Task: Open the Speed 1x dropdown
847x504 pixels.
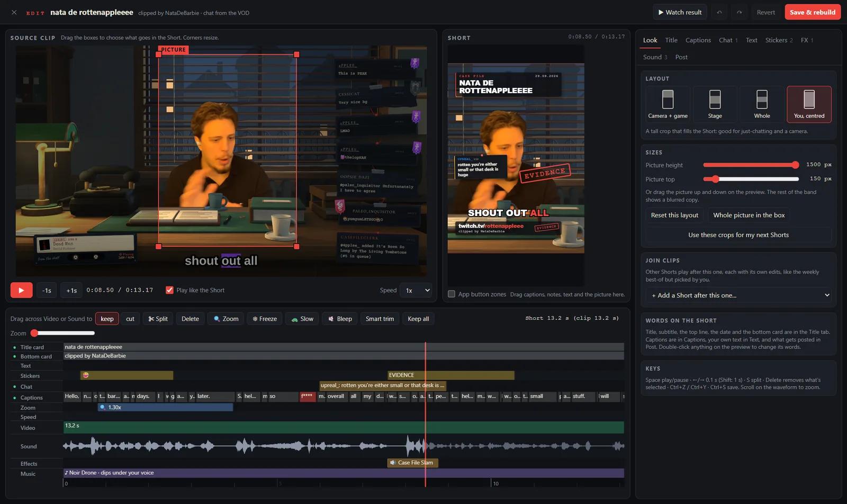Action: click(416, 290)
